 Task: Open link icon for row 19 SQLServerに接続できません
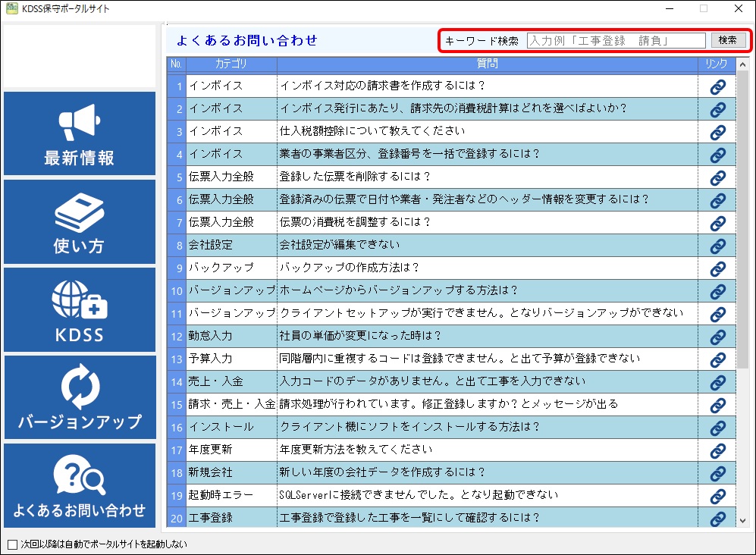point(717,496)
